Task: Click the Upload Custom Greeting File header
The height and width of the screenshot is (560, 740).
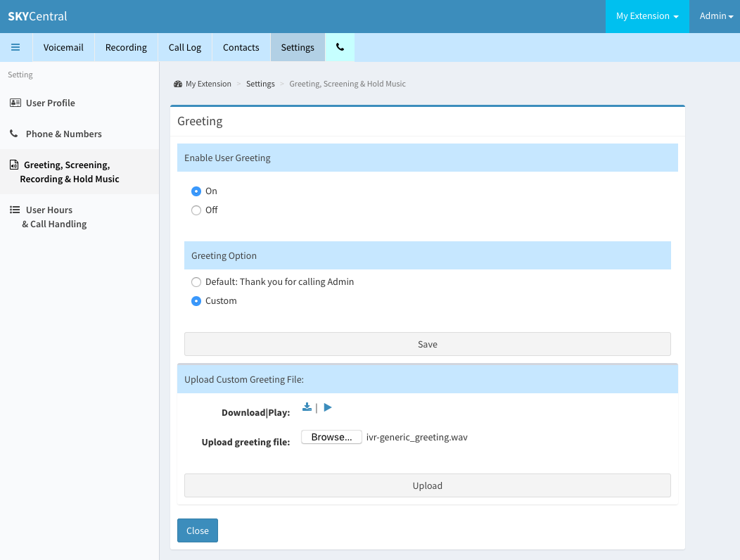Action: [428, 379]
